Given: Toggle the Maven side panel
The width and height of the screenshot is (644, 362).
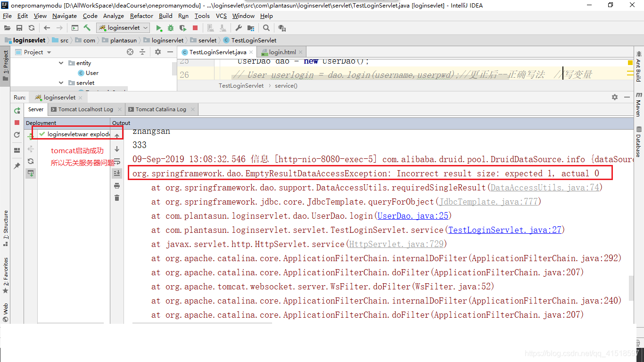Looking at the screenshot, I should [x=638, y=105].
